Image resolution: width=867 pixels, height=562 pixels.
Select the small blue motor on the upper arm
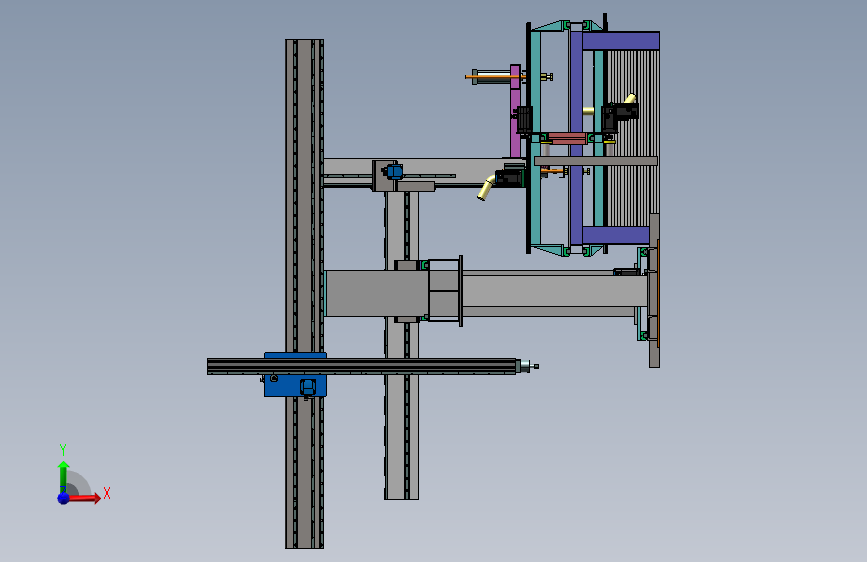[394, 171]
